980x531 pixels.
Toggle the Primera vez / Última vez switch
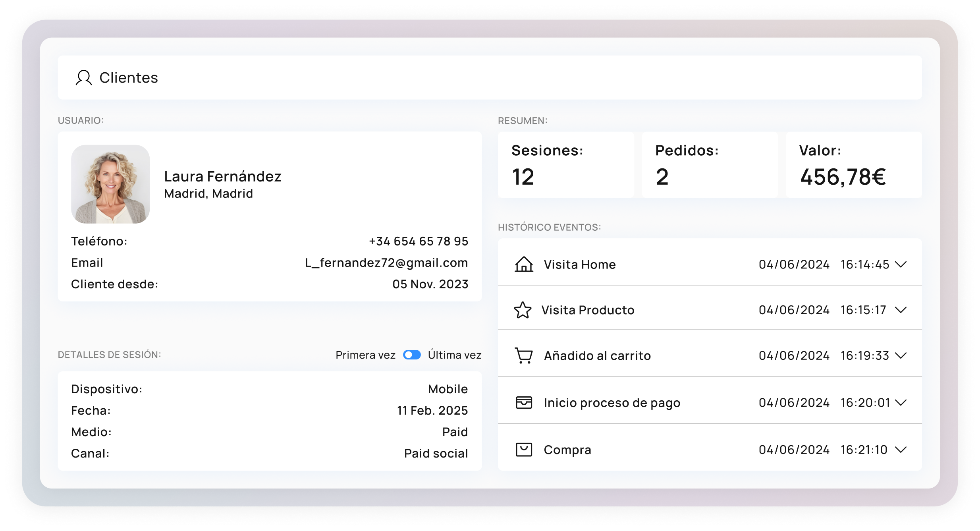(412, 355)
